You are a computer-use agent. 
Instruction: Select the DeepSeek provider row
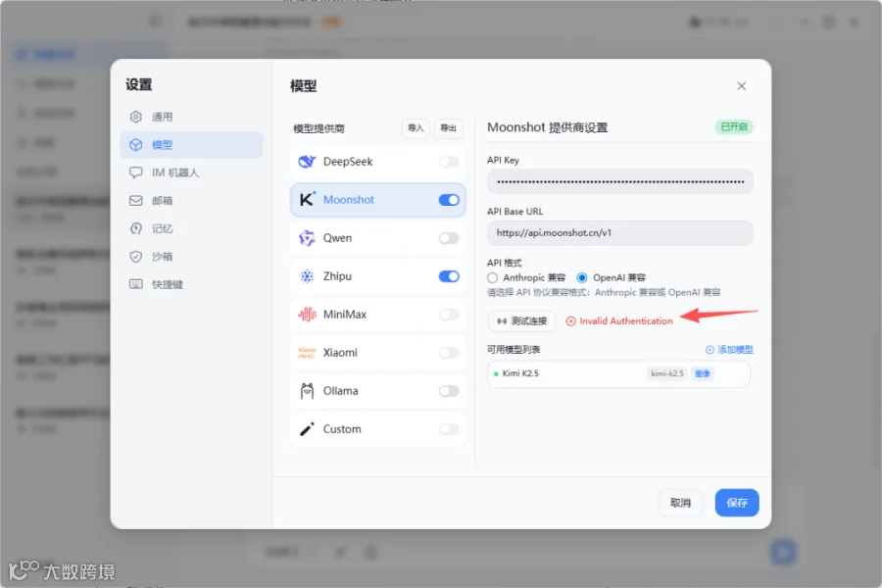coord(378,162)
